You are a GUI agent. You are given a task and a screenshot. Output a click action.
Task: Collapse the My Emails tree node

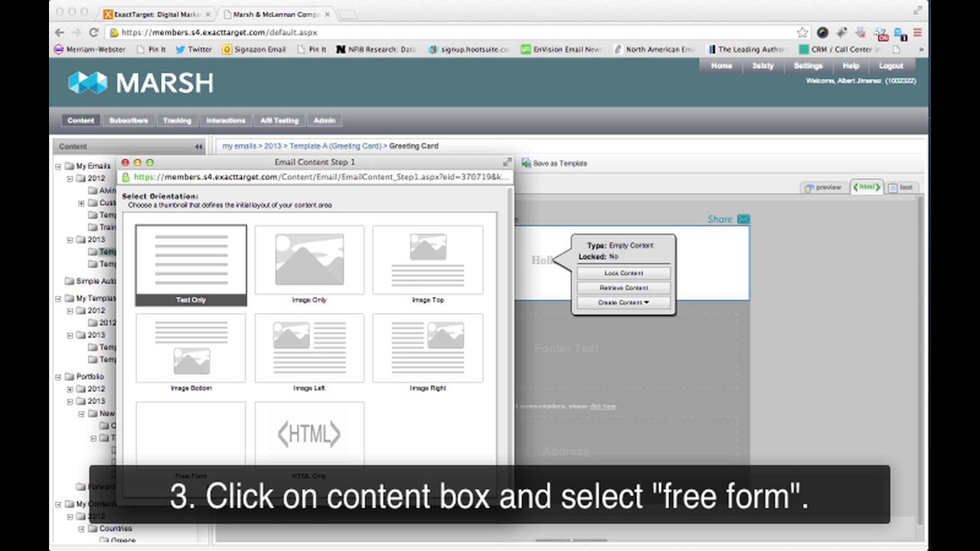[58, 166]
